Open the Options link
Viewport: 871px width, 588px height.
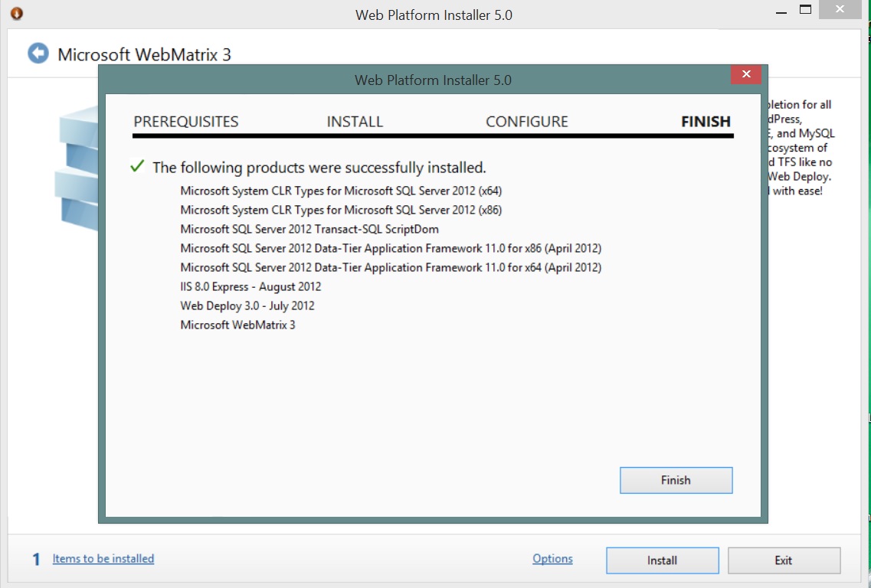pos(553,559)
